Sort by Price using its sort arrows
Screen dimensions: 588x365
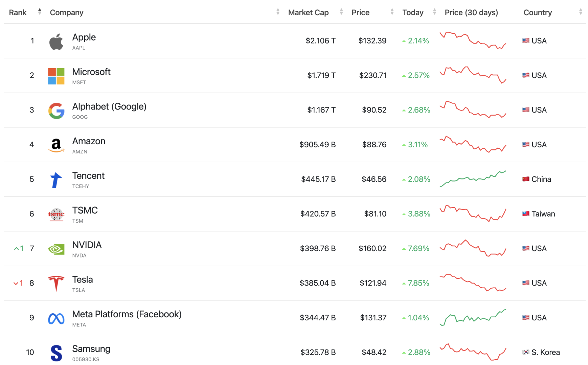coord(392,12)
